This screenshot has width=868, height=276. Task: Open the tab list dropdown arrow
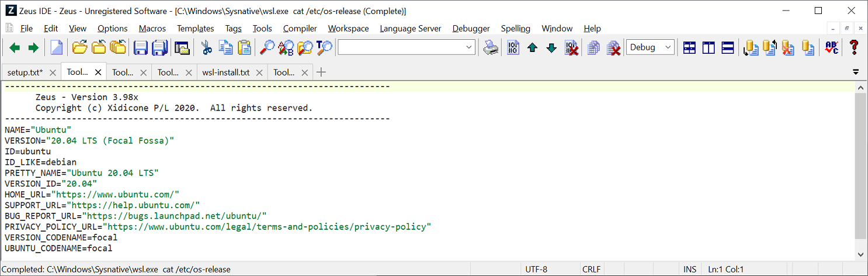point(856,73)
